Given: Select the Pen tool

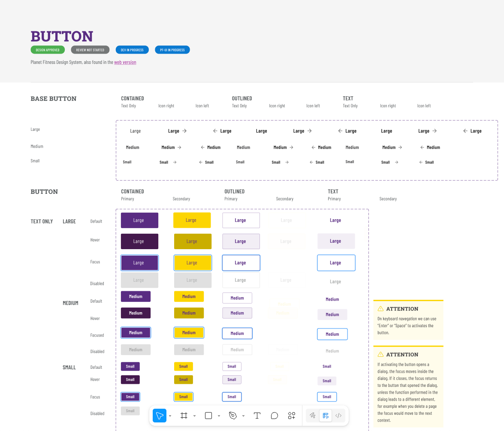Looking at the screenshot, I should click(x=233, y=416).
